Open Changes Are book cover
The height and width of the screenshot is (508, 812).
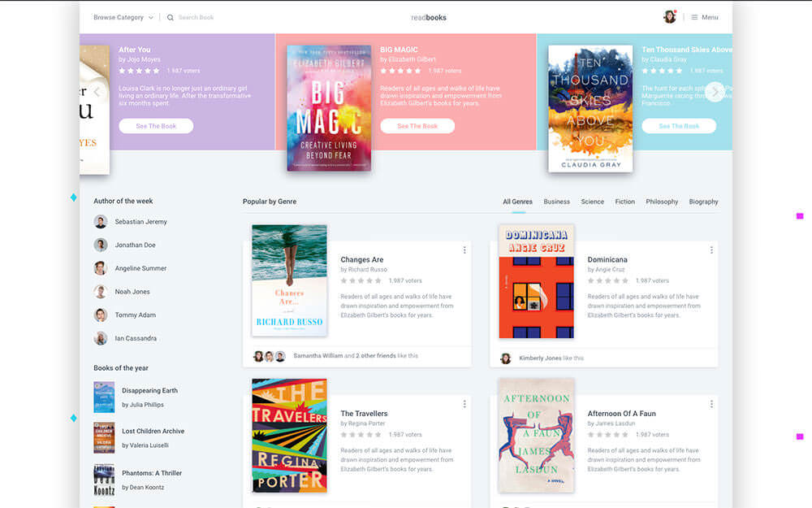(290, 280)
